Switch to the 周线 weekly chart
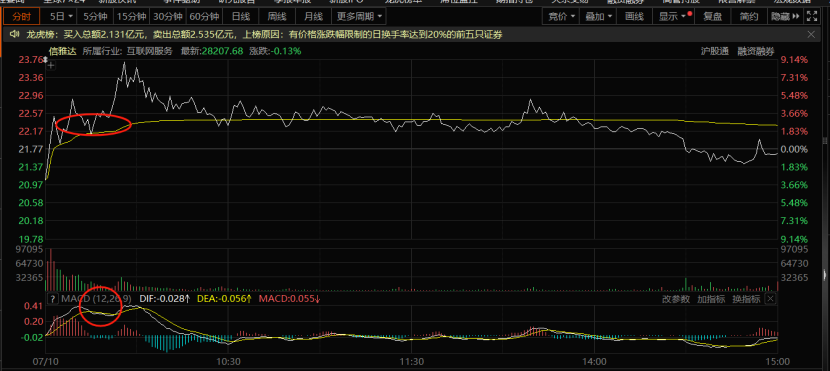The image size is (830, 371). [x=277, y=16]
